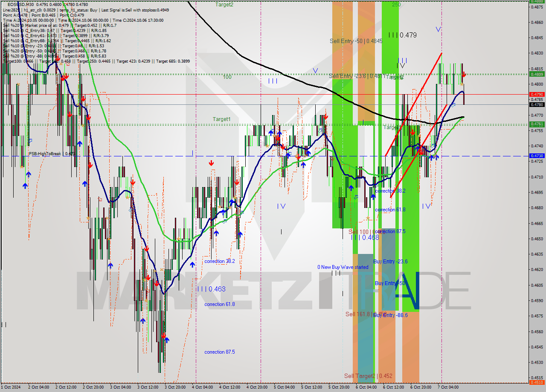The height and width of the screenshot is (392, 546).
Task: Select '6 Oct 12:00' on the time axis
Action: tap(393, 387)
